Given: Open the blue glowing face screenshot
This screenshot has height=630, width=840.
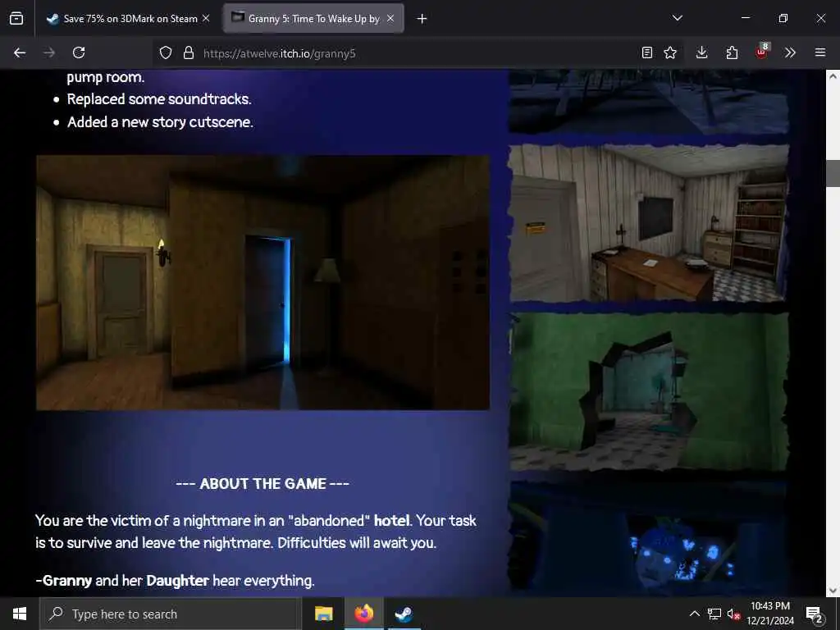Looking at the screenshot, I should coord(649,538).
